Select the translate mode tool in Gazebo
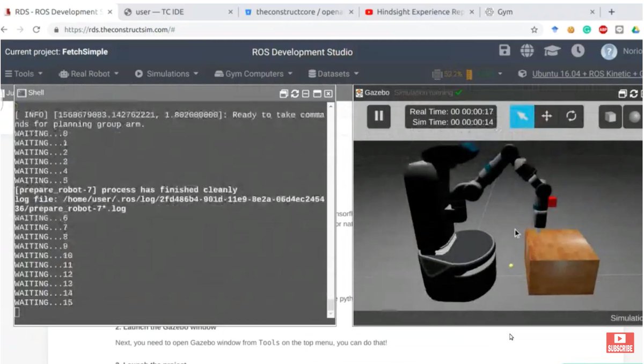The height and width of the screenshot is (364, 644). click(x=546, y=116)
